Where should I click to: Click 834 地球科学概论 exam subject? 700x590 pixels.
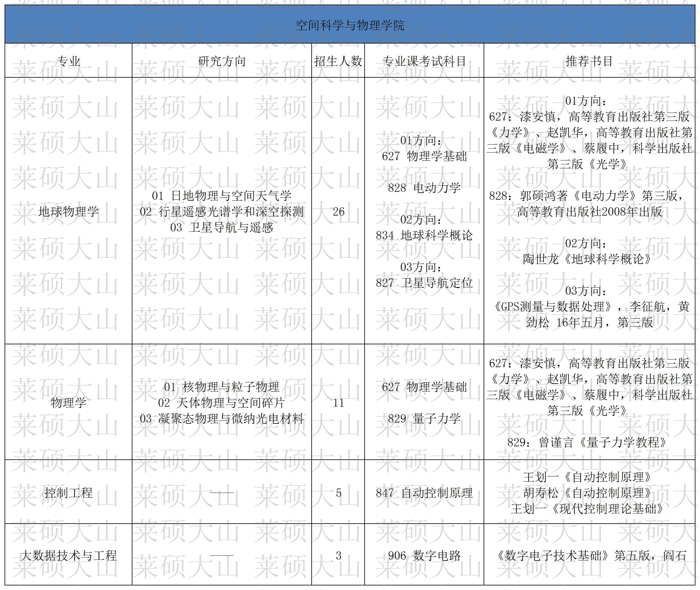point(424,235)
